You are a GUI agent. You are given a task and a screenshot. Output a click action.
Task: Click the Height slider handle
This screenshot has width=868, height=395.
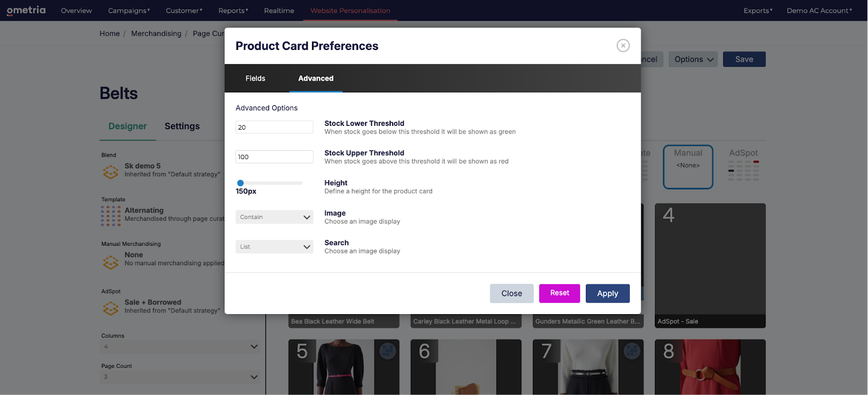point(240,183)
